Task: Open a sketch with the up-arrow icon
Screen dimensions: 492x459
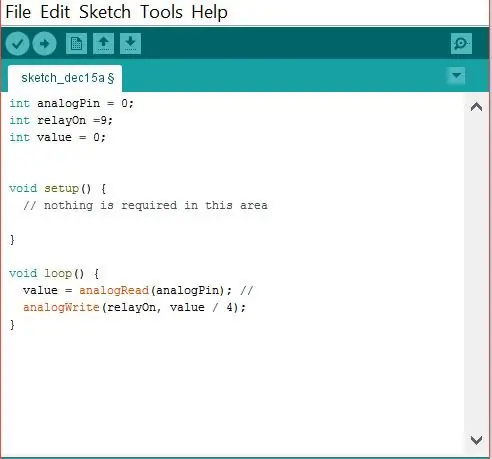Action: pos(103,43)
